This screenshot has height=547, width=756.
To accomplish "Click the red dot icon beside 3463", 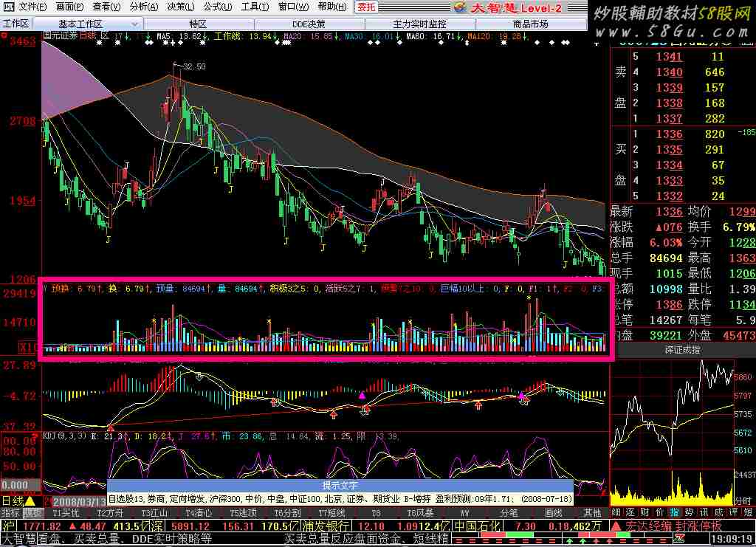I will [x=4, y=35].
